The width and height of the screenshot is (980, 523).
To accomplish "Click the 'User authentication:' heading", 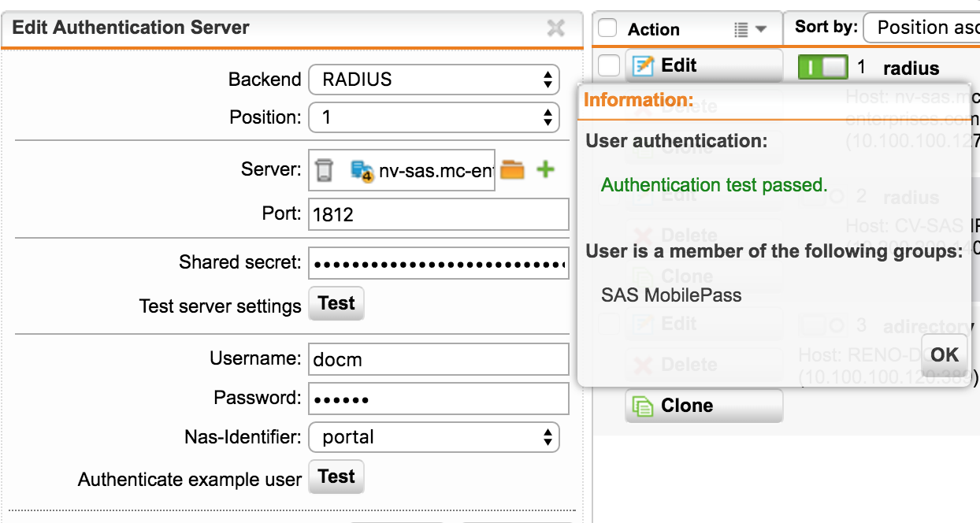I will coord(677,141).
